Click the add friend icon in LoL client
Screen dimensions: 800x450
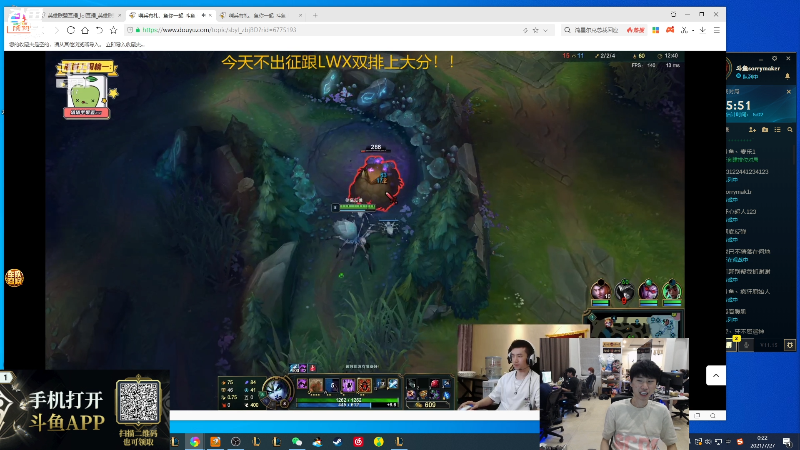pos(752,130)
